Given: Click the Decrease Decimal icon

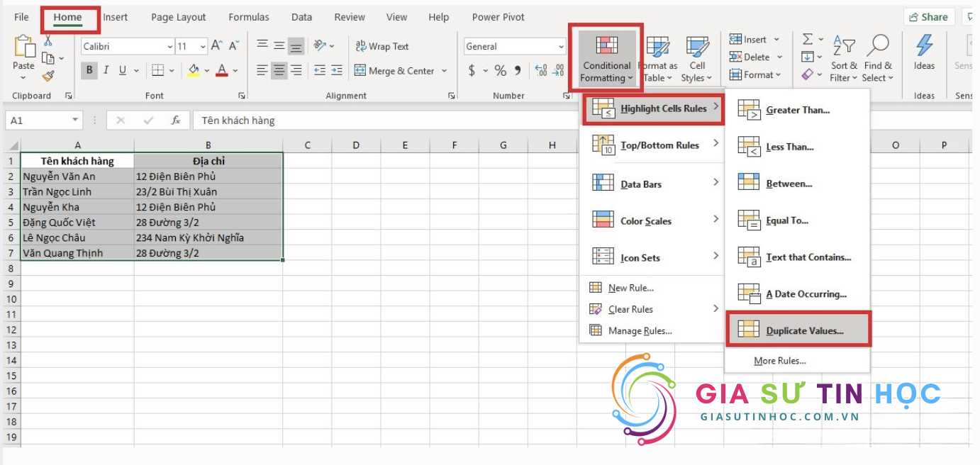Looking at the screenshot, I should pos(559,70).
